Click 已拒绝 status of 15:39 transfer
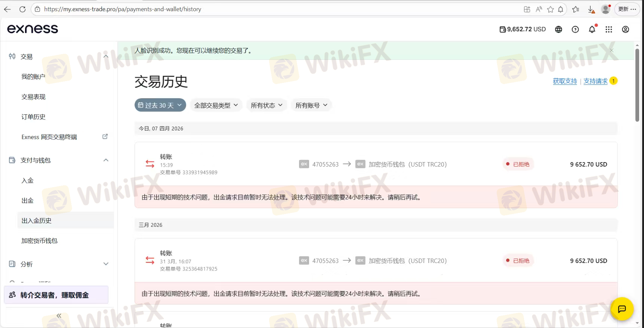The height and width of the screenshot is (328, 644). tap(518, 164)
